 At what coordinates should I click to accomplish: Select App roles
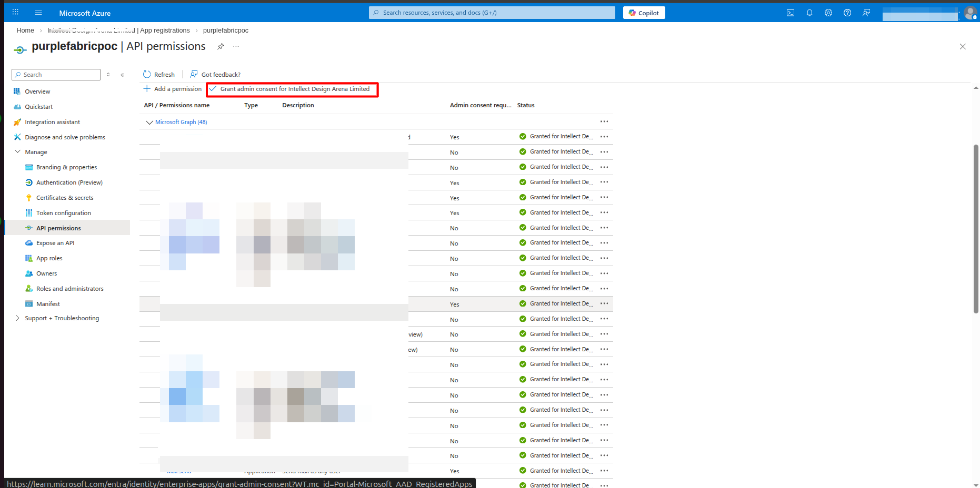49,258
